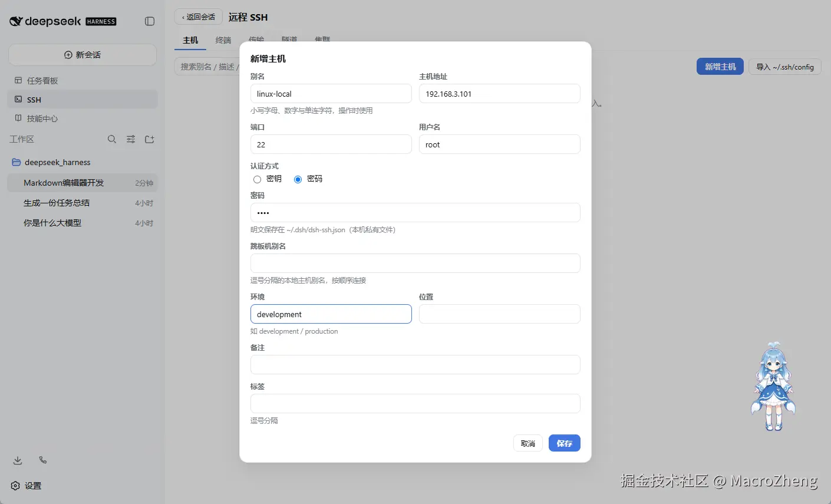Switch to the 主机 tab

click(x=190, y=40)
